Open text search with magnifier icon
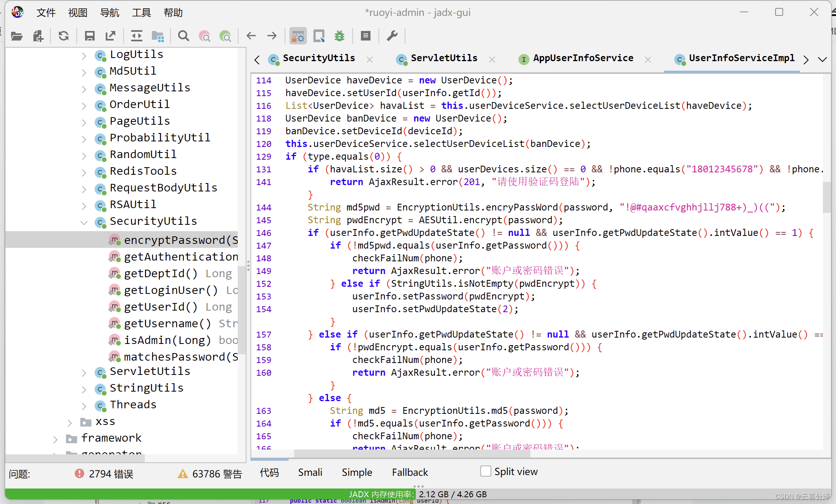 pyautogui.click(x=183, y=36)
